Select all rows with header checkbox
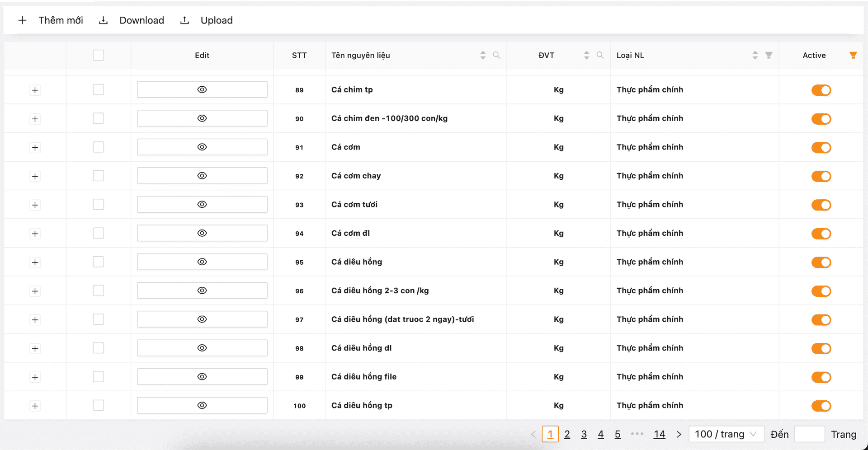The width and height of the screenshot is (868, 450). [98, 55]
